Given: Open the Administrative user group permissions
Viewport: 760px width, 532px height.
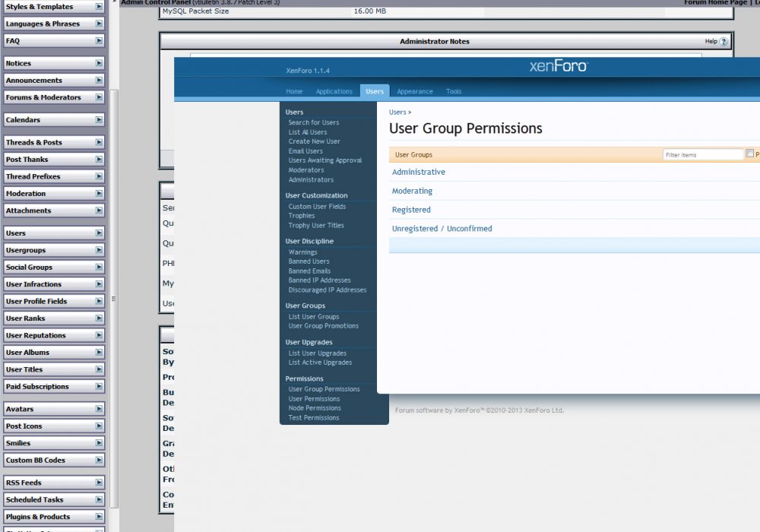Looking at the screenshot, I should coord(419,173).
